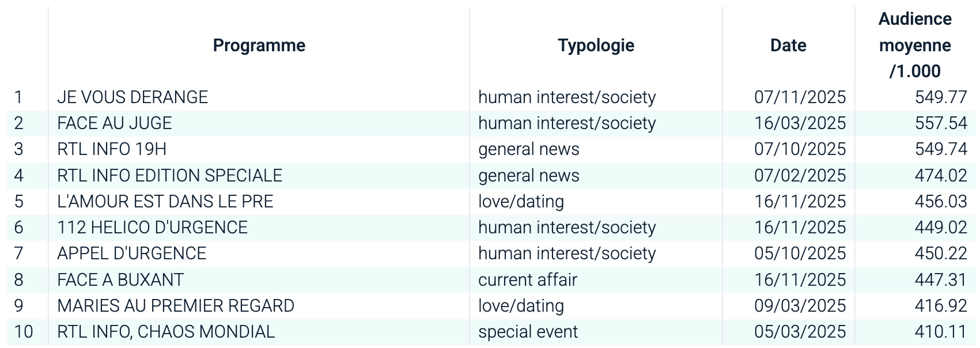Select RTL INFO, CHAOS MONDIAL cell
980x348 pixels.
pos(166,332)
